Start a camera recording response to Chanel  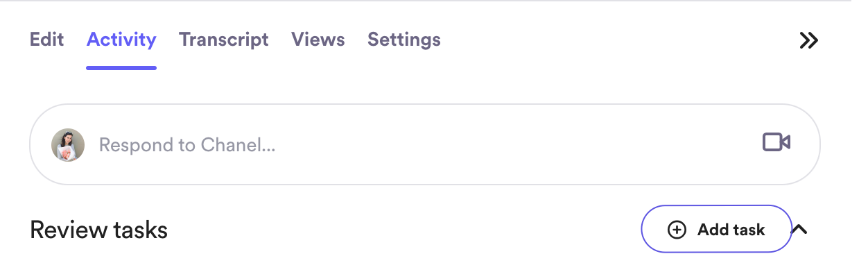tap(776, 142)
